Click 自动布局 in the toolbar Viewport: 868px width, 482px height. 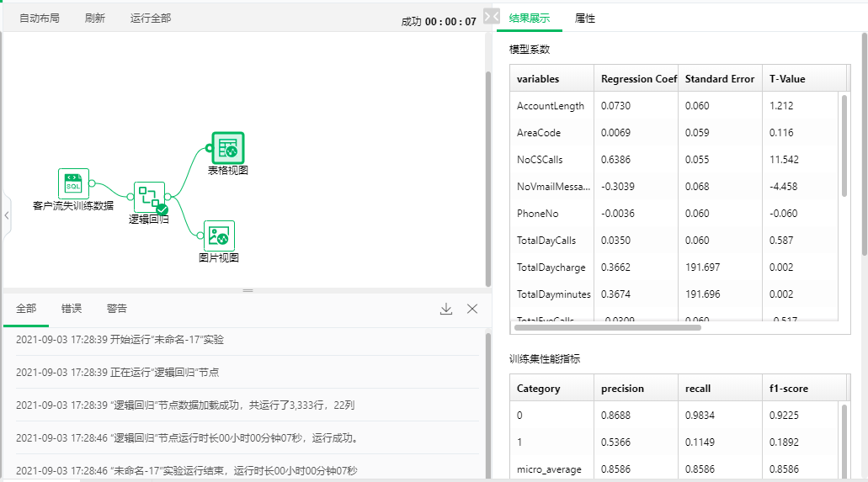[x=40, y=18]
